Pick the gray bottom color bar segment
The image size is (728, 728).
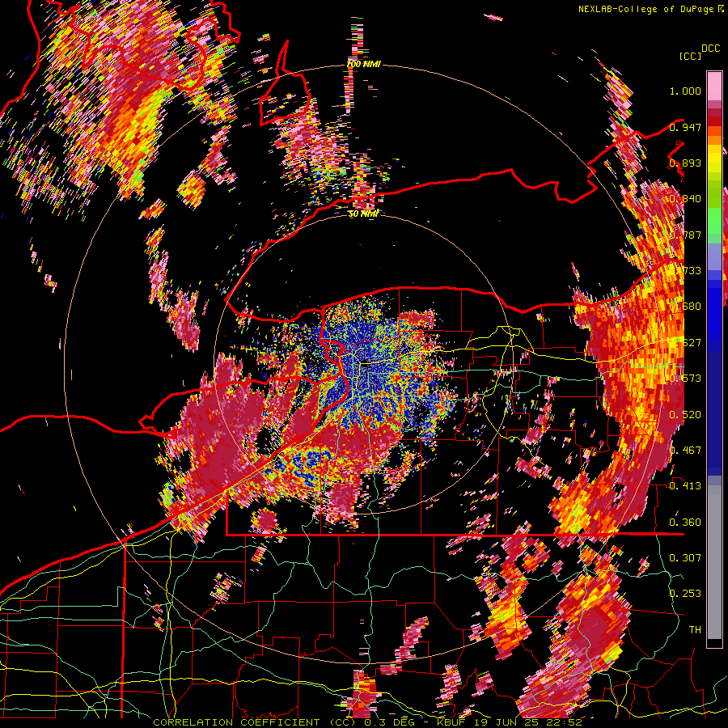(x=714, y=562)
